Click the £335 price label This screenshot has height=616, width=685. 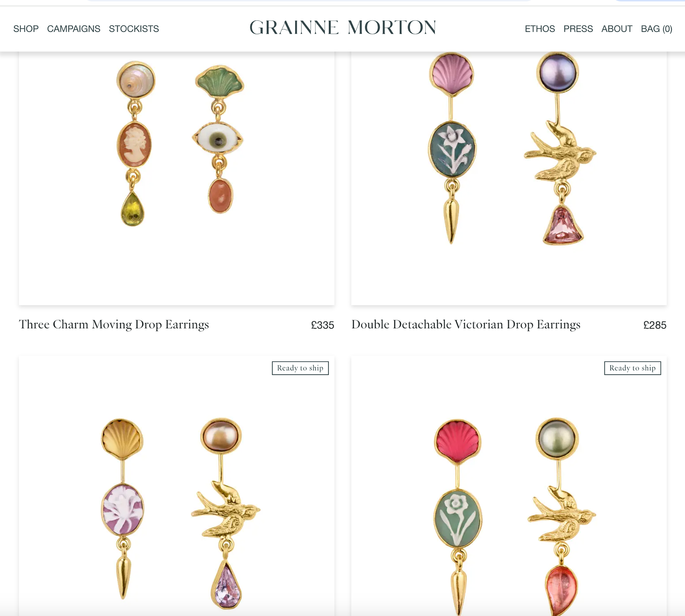pyautogui.click(x=323, y=325)
